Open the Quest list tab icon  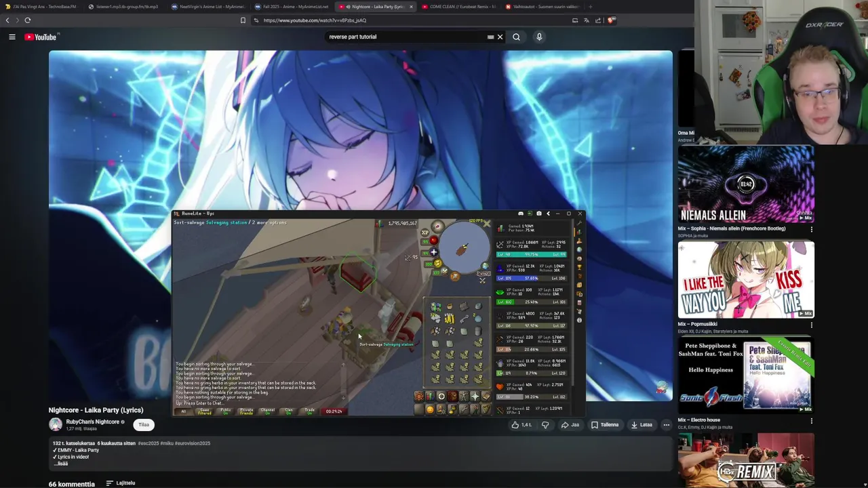click(441, 396)
